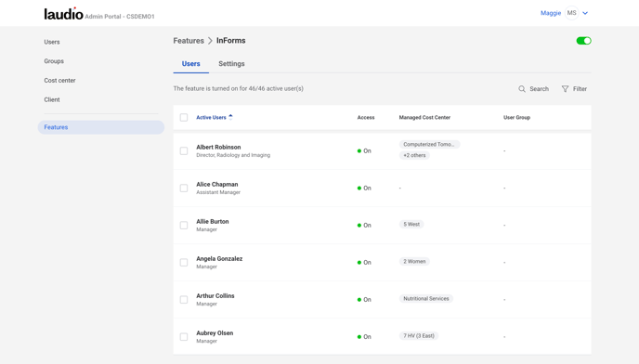Screen dimensions: 639x364
Task: Select Allie Burton's checkbox
Action: click(x=184, y=225)
